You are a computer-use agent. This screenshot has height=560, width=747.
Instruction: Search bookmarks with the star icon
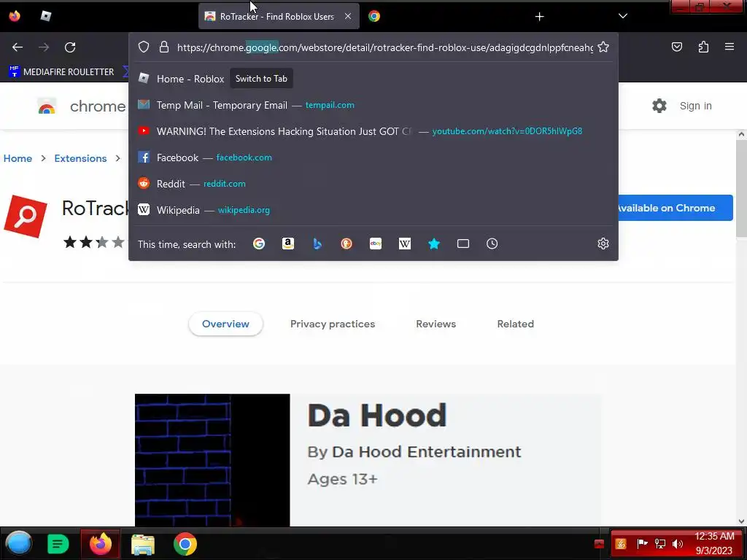point(434,244)
